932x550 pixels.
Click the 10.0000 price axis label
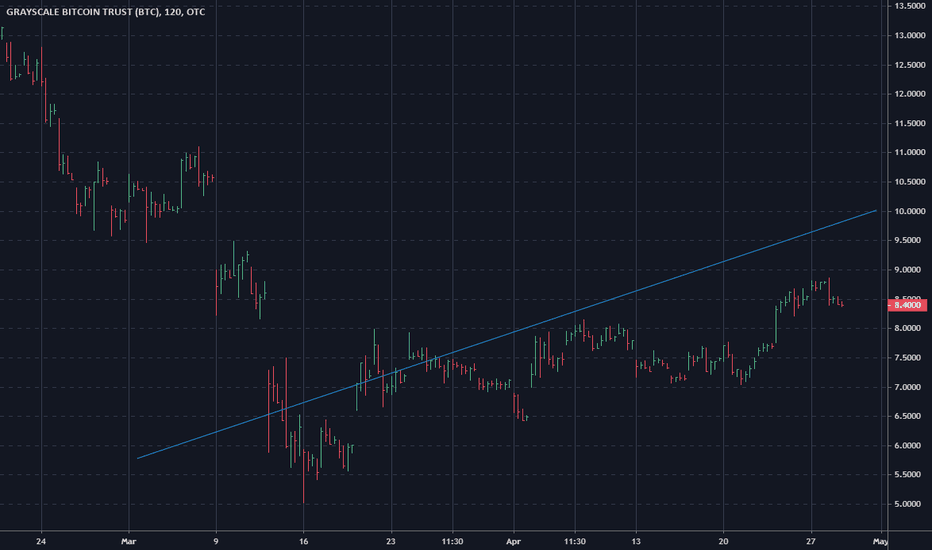(910, 211)
